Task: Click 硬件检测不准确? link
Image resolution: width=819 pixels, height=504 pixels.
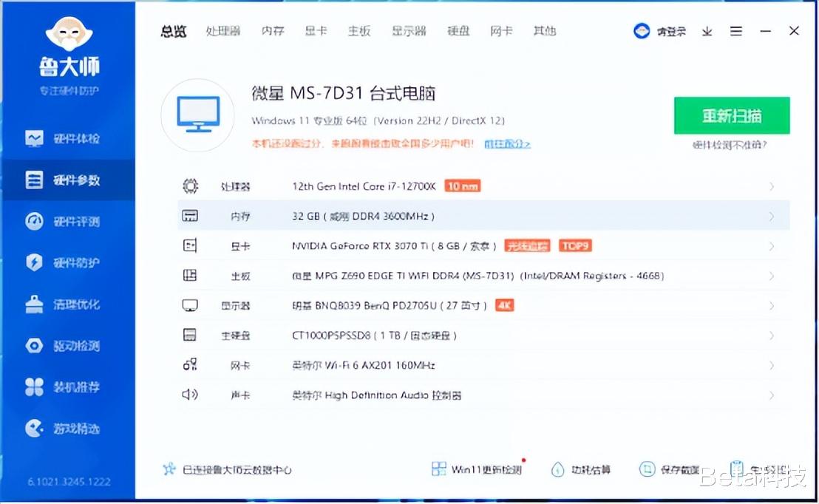Action: (x=730, y=145)
